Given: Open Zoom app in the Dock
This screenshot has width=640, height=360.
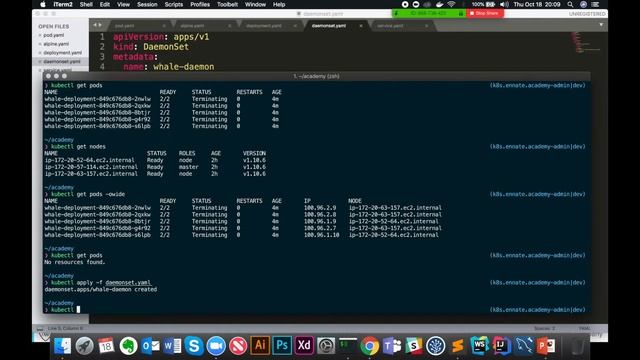Looking at the screenshot, I should (216, 346).
